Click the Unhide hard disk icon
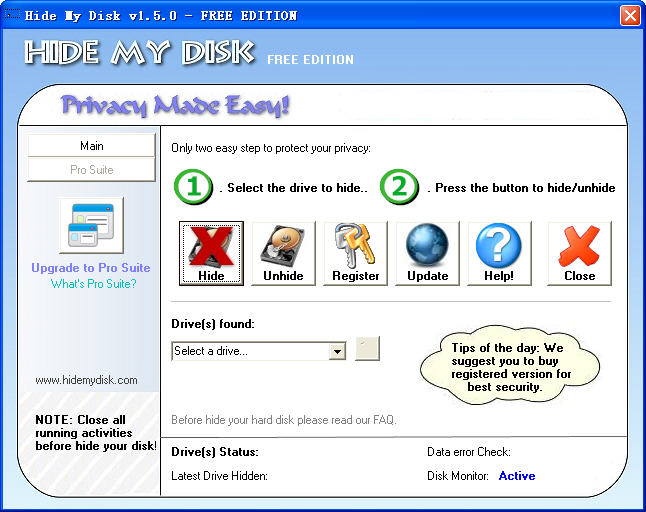 283,253
